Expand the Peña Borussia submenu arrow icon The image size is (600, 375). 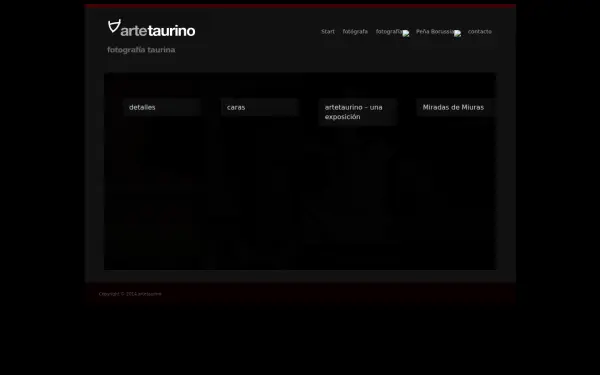coord(457,33)
